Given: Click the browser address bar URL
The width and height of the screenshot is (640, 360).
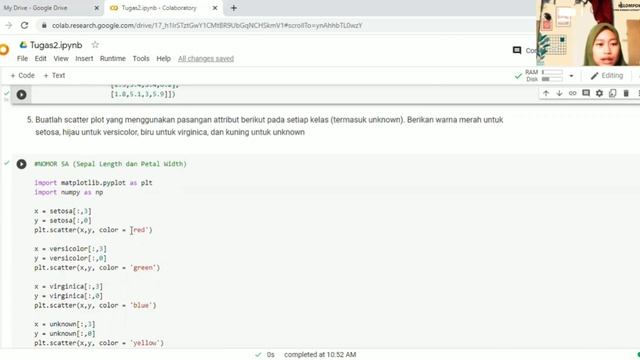Looking at the screenshot, I should coord(207,25).
